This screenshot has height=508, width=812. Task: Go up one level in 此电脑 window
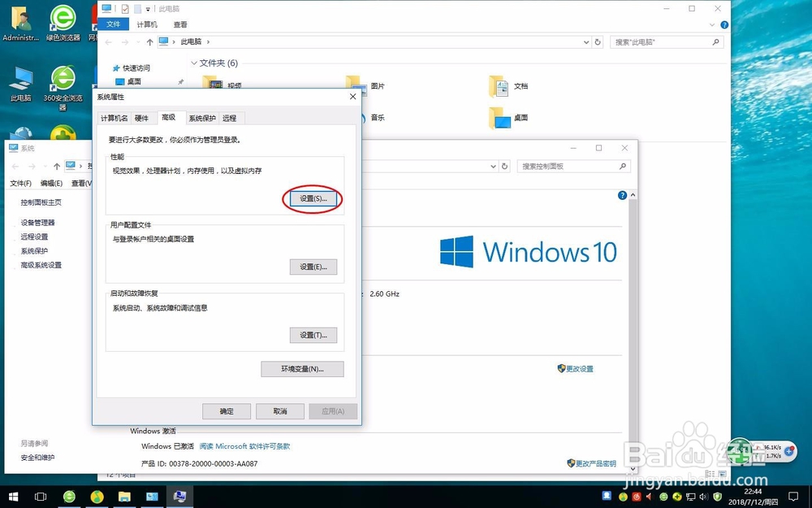click(x=149, y=42)
